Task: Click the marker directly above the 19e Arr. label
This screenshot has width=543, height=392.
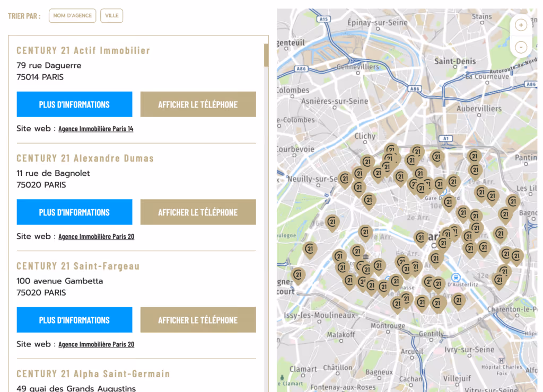Action: (475, 171)
